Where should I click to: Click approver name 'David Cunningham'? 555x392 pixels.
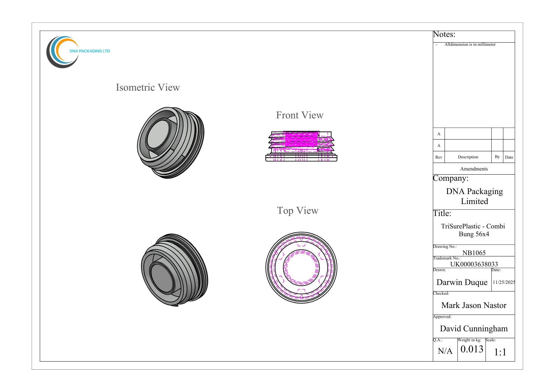pos(474,329)
